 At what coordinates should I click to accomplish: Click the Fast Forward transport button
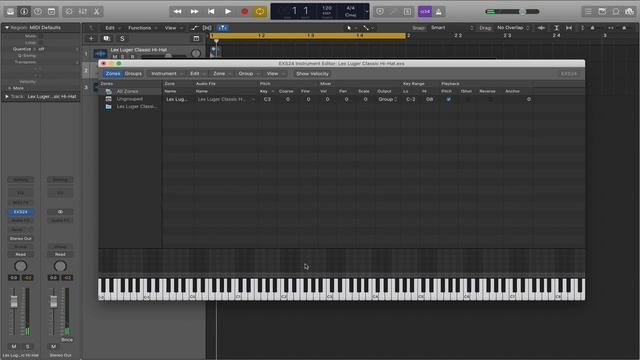click(194, 11)
